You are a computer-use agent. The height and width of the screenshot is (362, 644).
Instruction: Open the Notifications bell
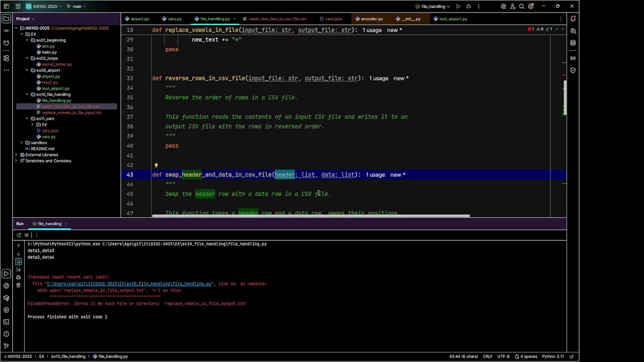pyautogui.click(x=573, y=19)
